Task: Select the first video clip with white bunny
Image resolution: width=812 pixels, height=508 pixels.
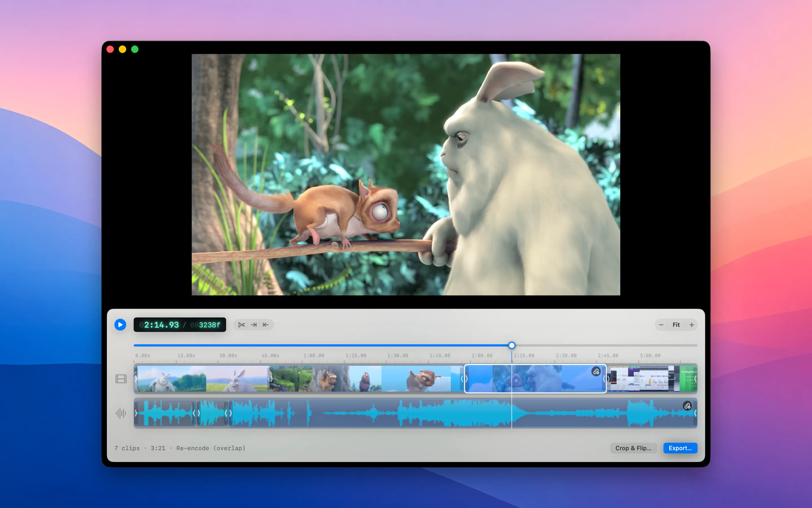Action: tap(202, 379)
